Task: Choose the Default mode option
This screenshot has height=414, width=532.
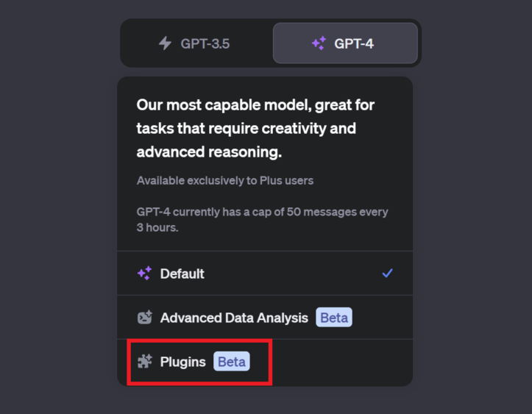Action: click(265, 274)
